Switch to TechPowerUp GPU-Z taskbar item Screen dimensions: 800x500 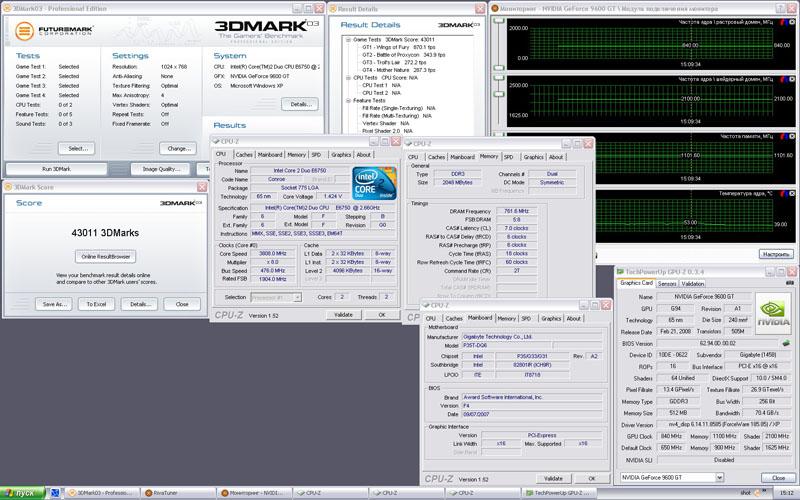tap(560, 493)
